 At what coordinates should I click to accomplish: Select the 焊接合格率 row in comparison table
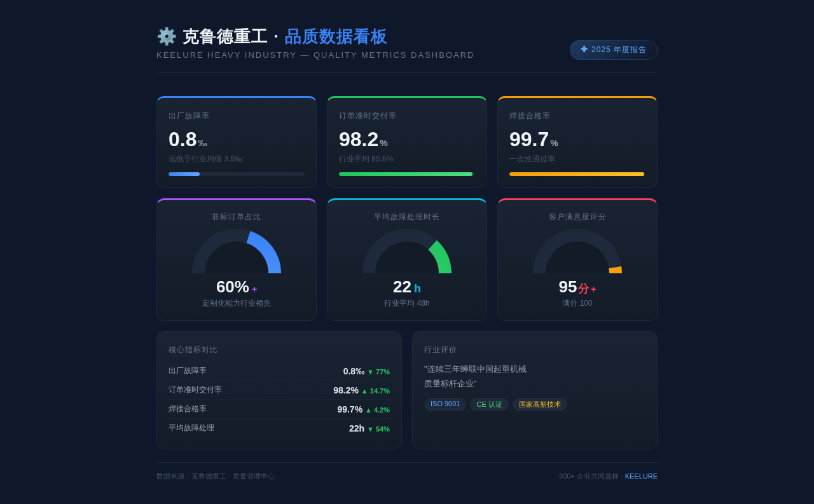pyautogui.click(x=279, y=409)
